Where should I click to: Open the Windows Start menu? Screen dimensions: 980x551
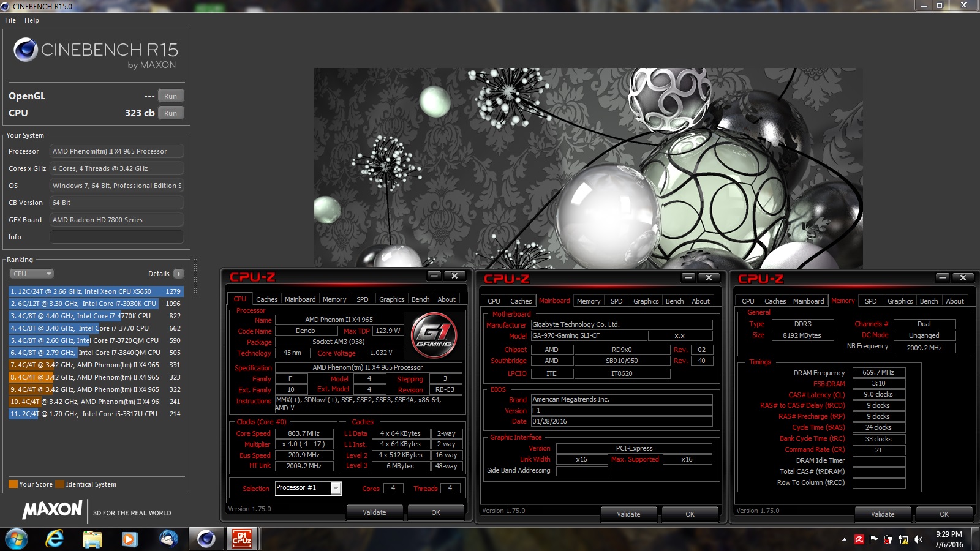tap(17, 539)
